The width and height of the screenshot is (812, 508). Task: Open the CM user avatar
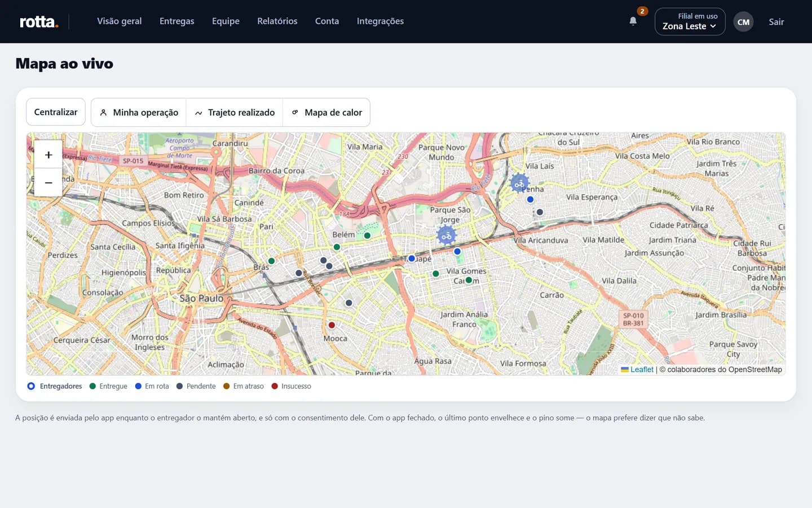(743, 22)
